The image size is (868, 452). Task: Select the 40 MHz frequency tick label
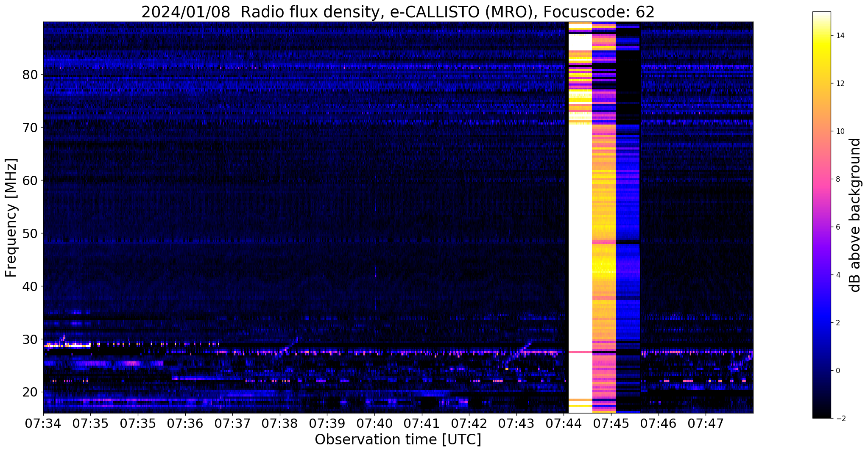pyautogui.click(x=30, y=287)
